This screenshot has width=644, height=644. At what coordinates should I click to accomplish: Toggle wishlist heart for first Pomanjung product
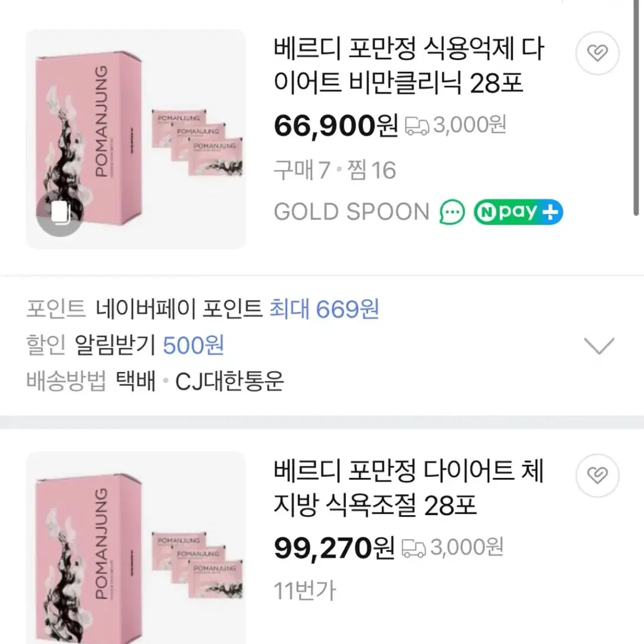597,53
